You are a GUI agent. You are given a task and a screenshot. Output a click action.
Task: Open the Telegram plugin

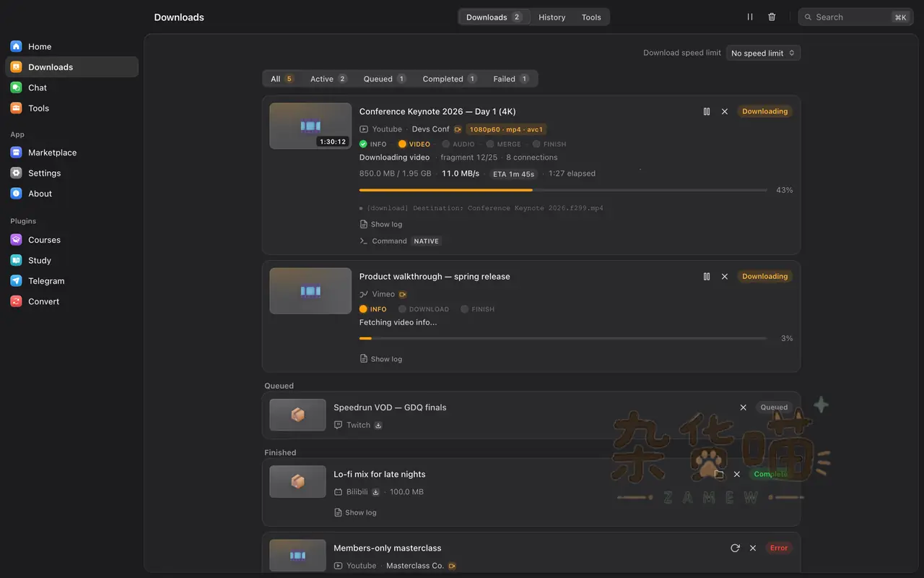click(71, 281)
